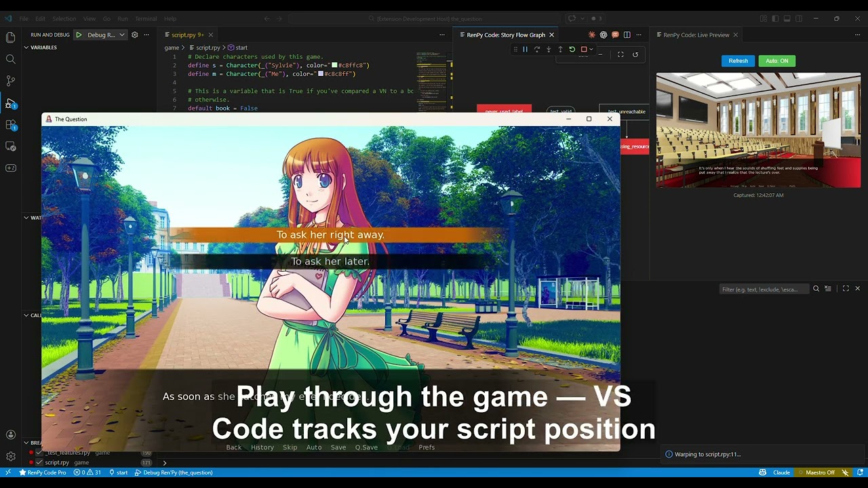Open Accounts icon in activity bar

[10, 434]
